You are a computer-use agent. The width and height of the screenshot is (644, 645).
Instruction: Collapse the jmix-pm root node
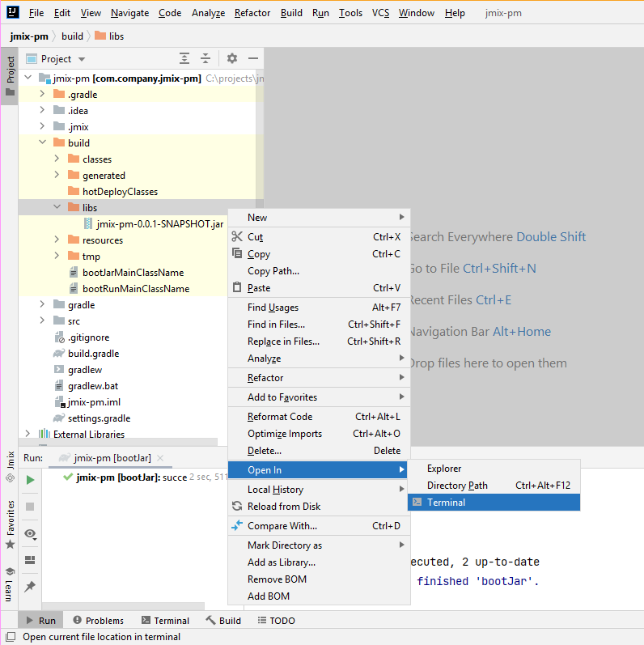point(28,78)
